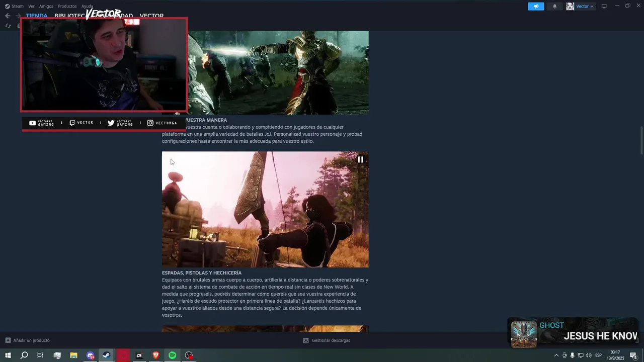Open the notifications bell
644x362 pixels.
[x=555, y=6]
